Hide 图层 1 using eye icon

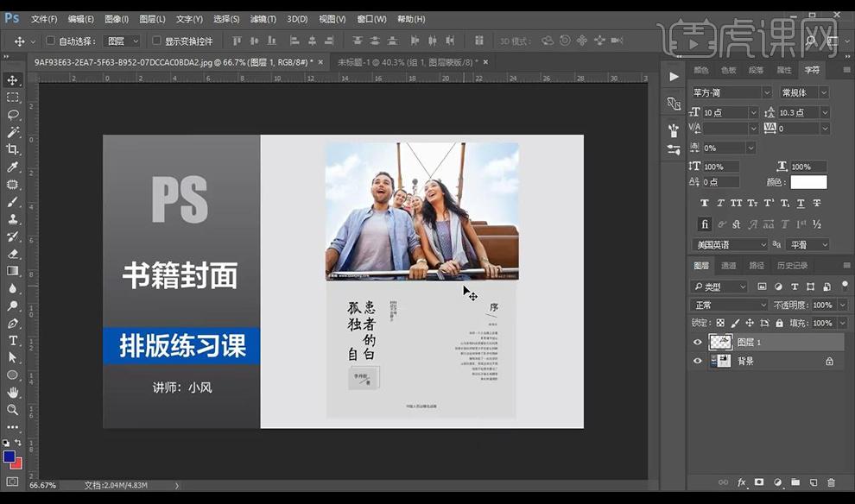coord(698,343)
